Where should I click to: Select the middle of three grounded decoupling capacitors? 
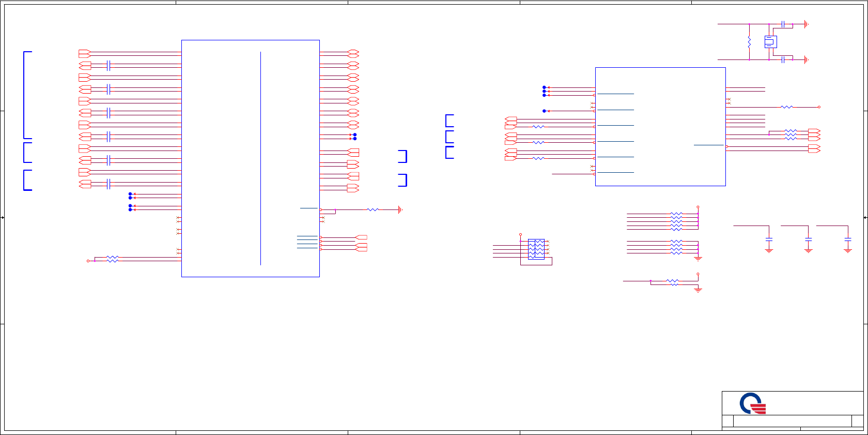pos(809,239)
